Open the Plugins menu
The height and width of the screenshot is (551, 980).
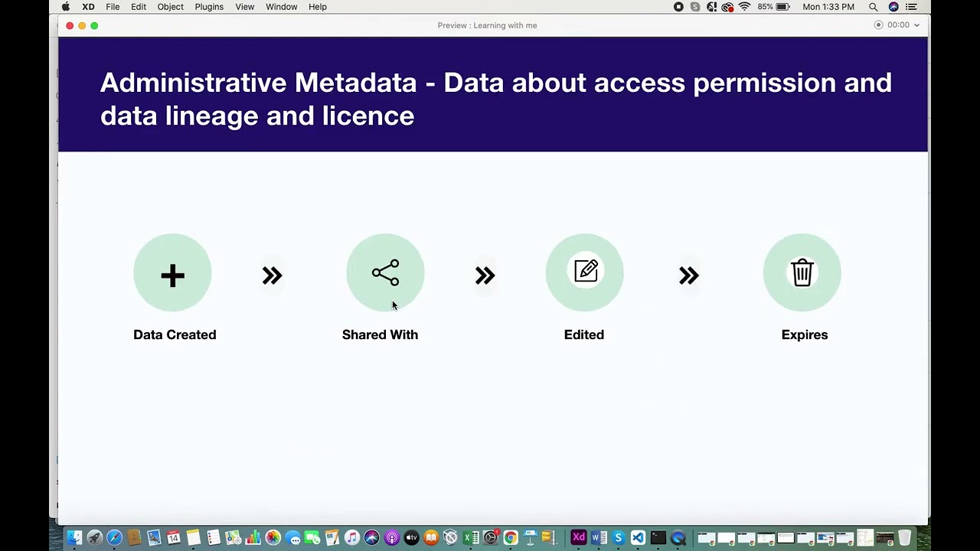[x=209, y=7]
